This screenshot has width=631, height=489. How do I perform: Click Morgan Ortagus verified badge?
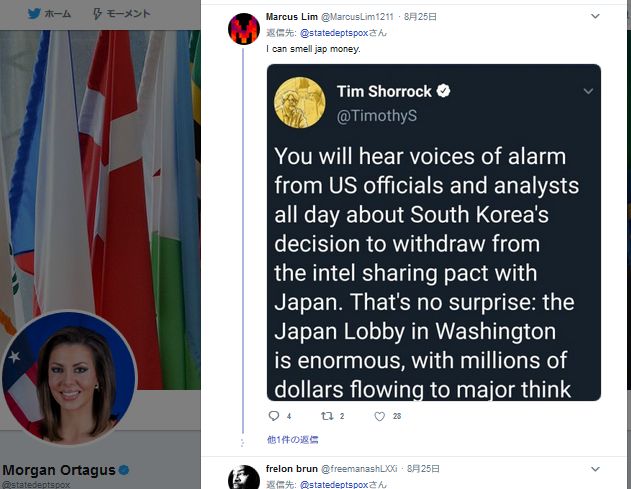[124, 470]
